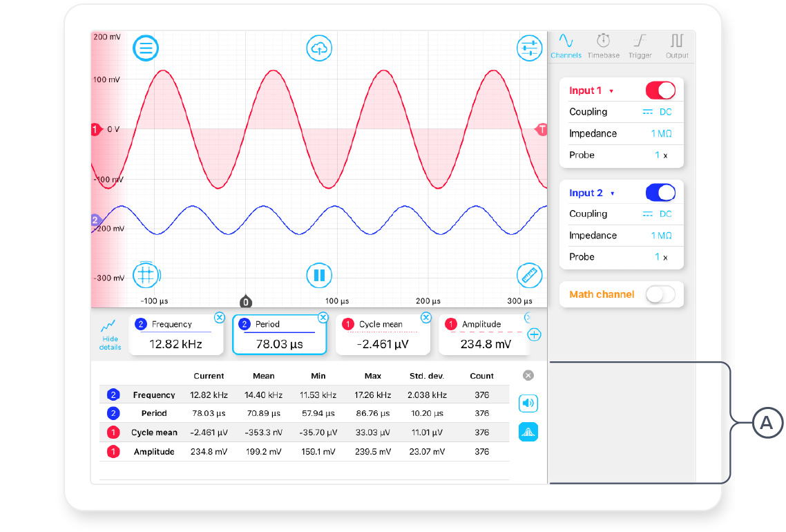Image resolution: width=786 pixels, height=532 pixels.
Task: Expand the Input 1 dropdown arrow
Action: pos(611,91)
